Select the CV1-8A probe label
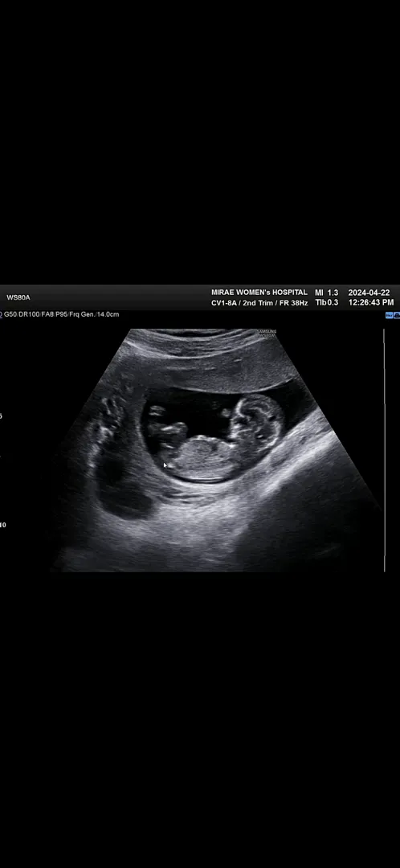Viewport: 400px width, 868px height. click(x=224, y=303)
